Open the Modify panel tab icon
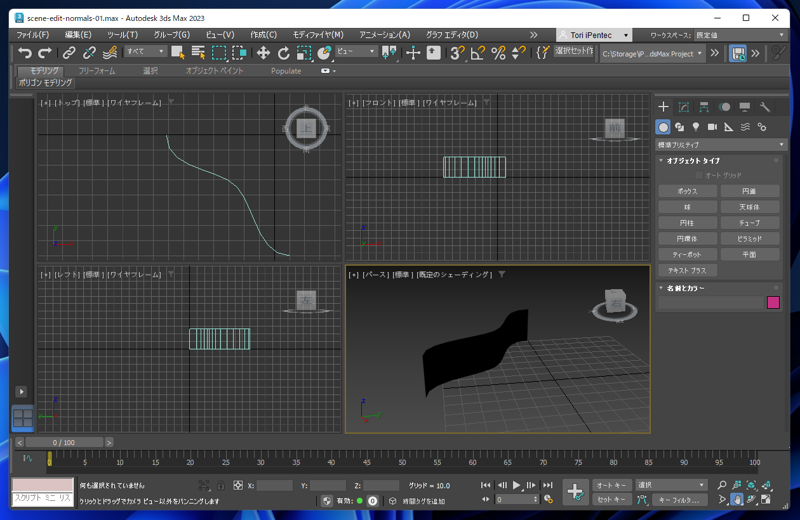The height and width of the screenshot is (520, 800). tap(684, 107)
